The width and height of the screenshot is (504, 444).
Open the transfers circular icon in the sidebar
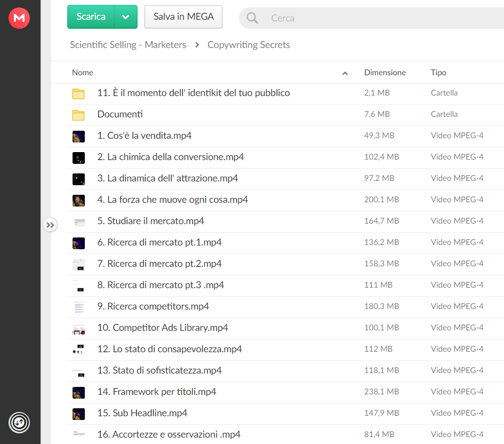coord(19,423)
